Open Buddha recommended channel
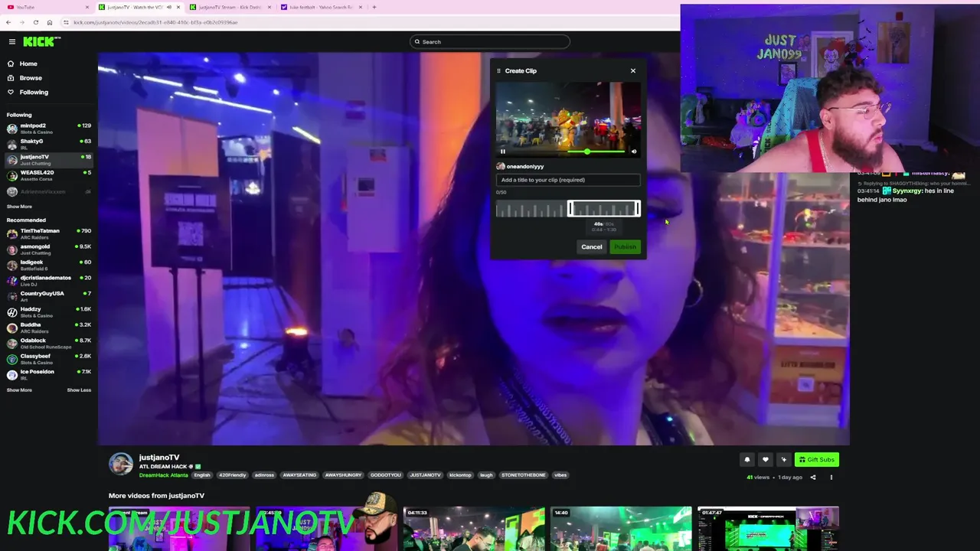This screenshot has height=551, width=980. 48,328
